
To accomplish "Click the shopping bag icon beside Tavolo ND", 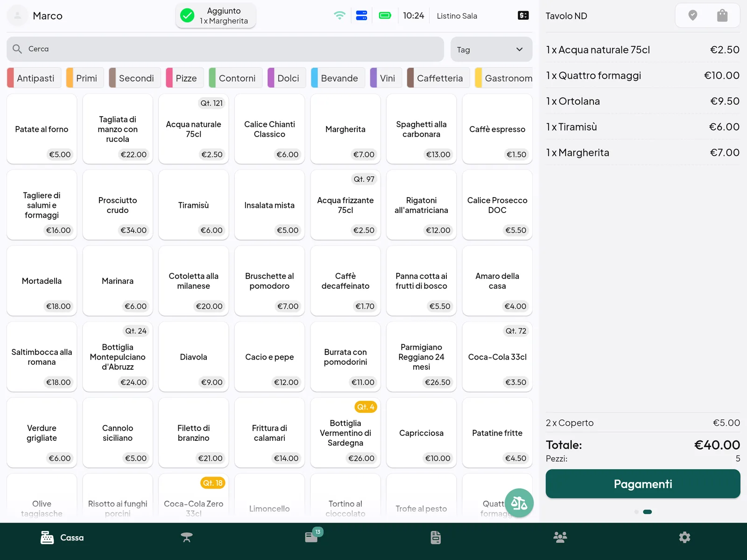I will point(722,16).
